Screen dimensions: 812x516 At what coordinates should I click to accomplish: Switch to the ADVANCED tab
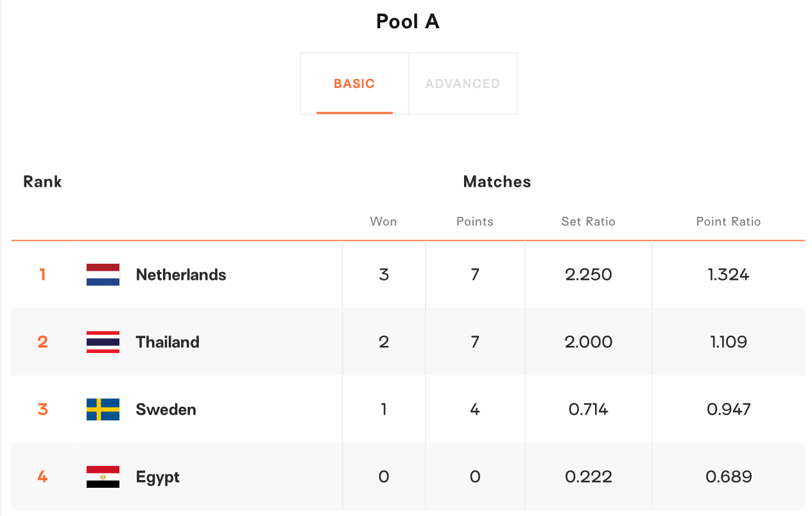(x=463, y=83)
